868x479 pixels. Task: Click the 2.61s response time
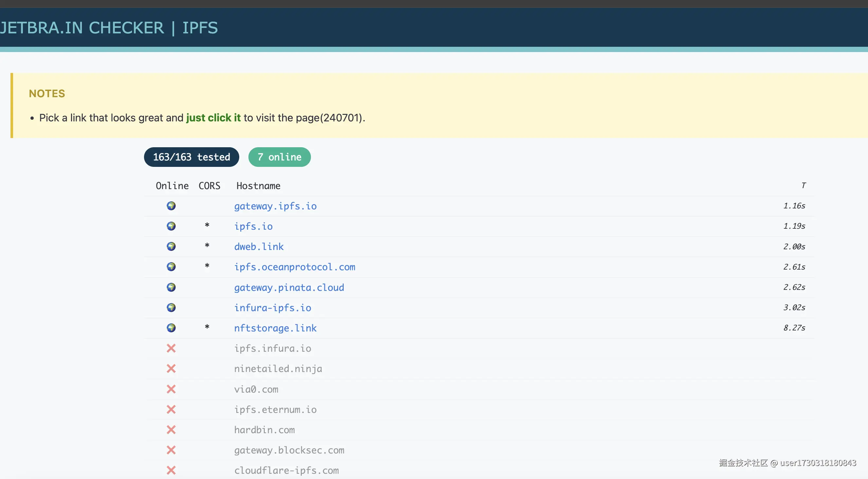(x=794, y=267)
